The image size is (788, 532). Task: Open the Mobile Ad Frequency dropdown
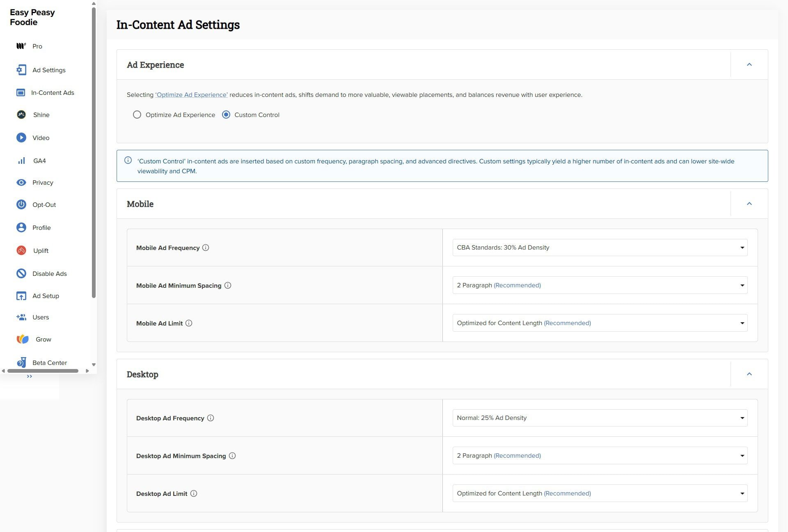(600, 247)
